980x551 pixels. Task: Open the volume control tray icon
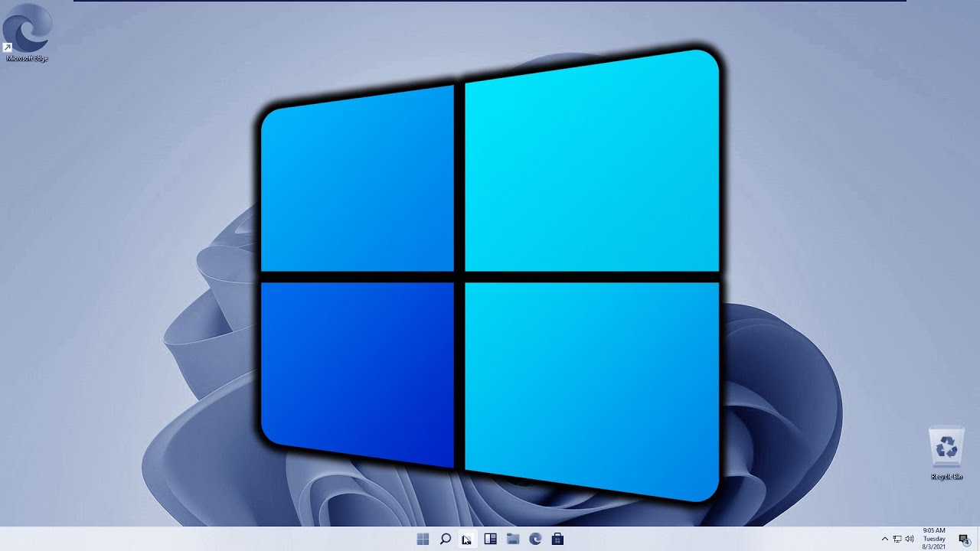coord(910,540)
